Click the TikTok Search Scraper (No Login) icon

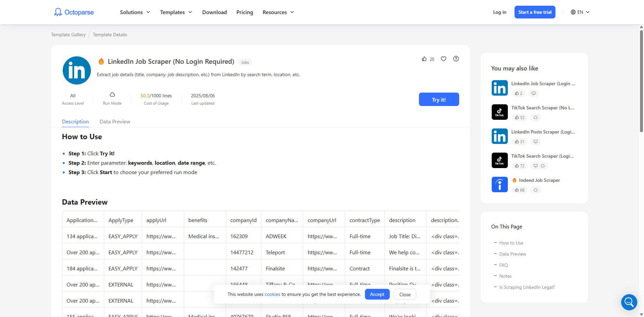pos(499,112)
